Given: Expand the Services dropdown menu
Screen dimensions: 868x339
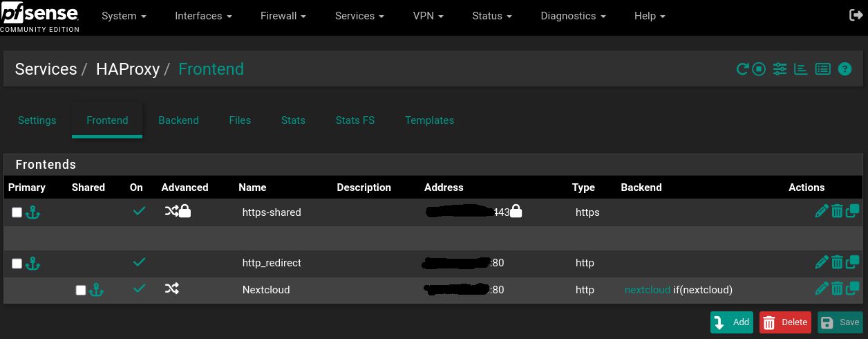Looking at the screenshot, I should [359, 16].
